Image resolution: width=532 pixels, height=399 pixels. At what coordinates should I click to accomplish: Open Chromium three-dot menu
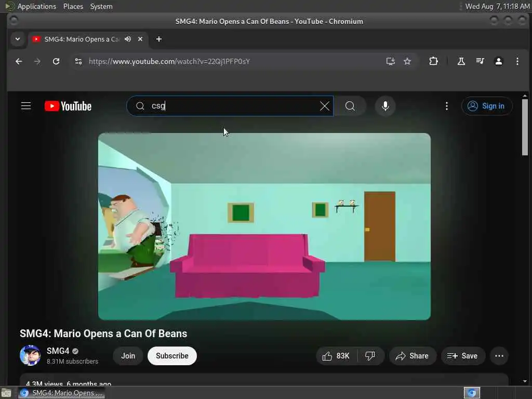pos(517,61)
